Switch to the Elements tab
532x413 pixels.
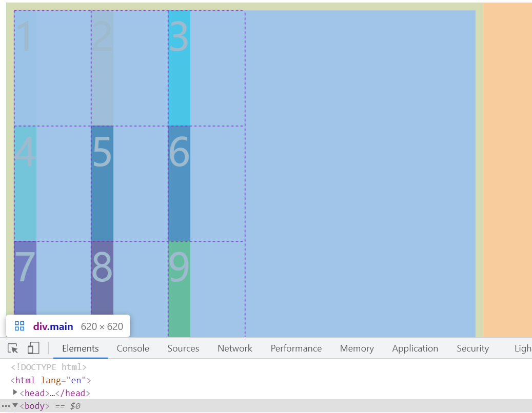(x=81, y=348)
